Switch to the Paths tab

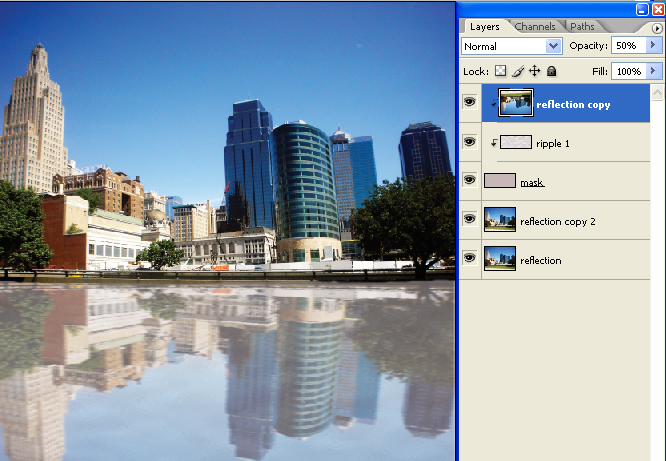point(582,27)
